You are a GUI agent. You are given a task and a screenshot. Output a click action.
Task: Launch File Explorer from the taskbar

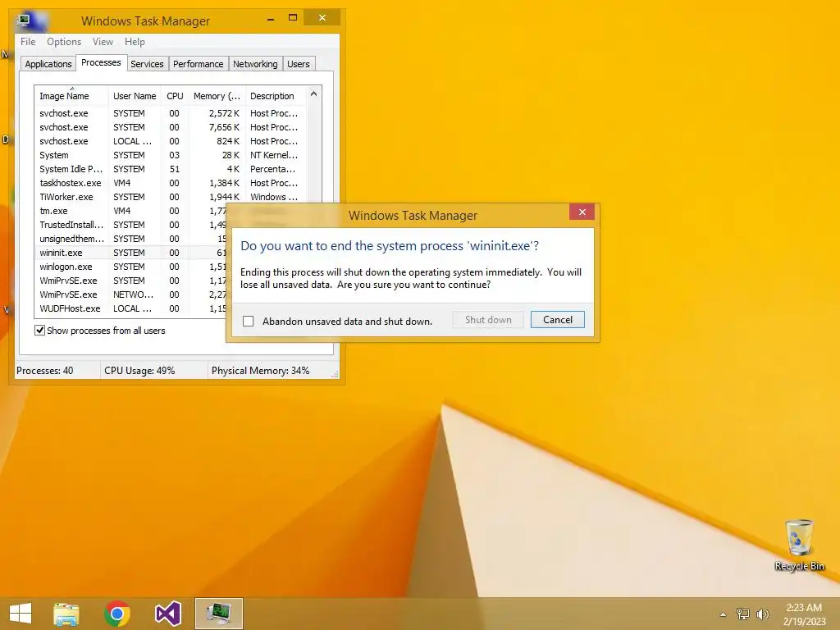[x=66, y=614]
